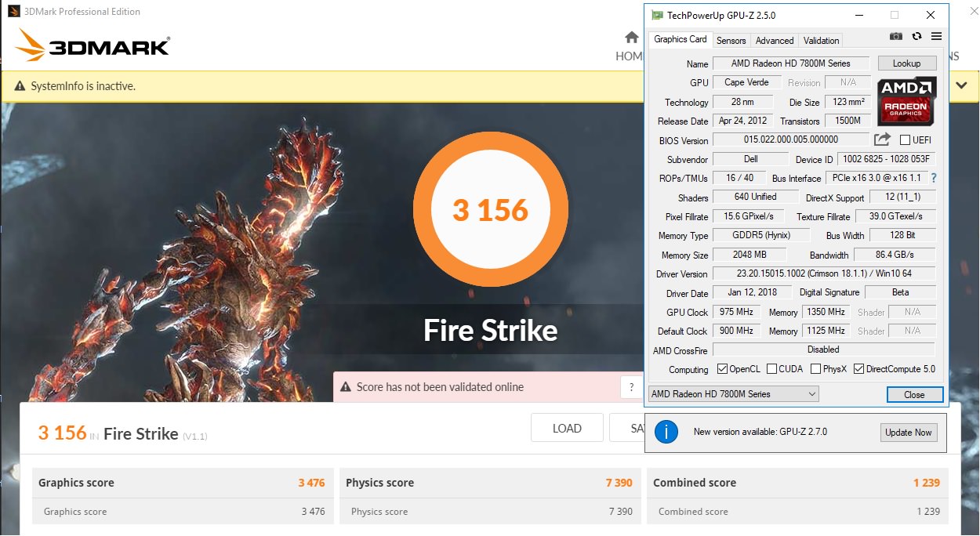Click the Lookup button
Viewport: 980px width, 536px height.
(906, 63)
